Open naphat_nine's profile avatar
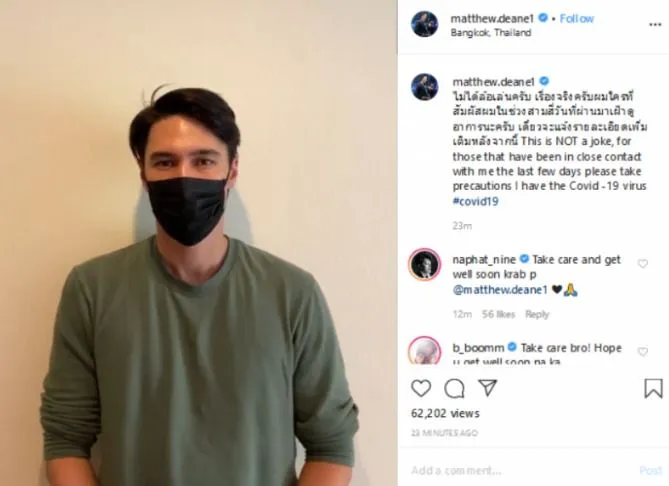 [x=424, y=264]
